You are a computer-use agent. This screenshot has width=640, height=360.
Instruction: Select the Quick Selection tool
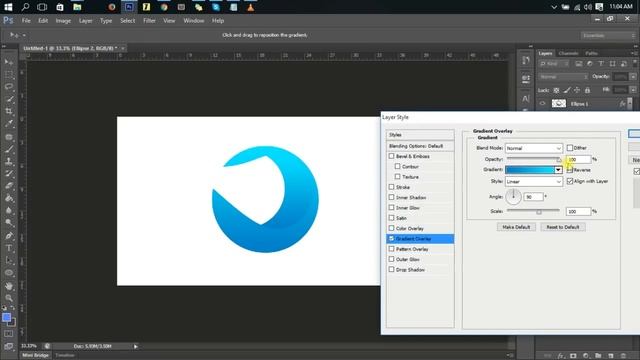tap(9, 99)
